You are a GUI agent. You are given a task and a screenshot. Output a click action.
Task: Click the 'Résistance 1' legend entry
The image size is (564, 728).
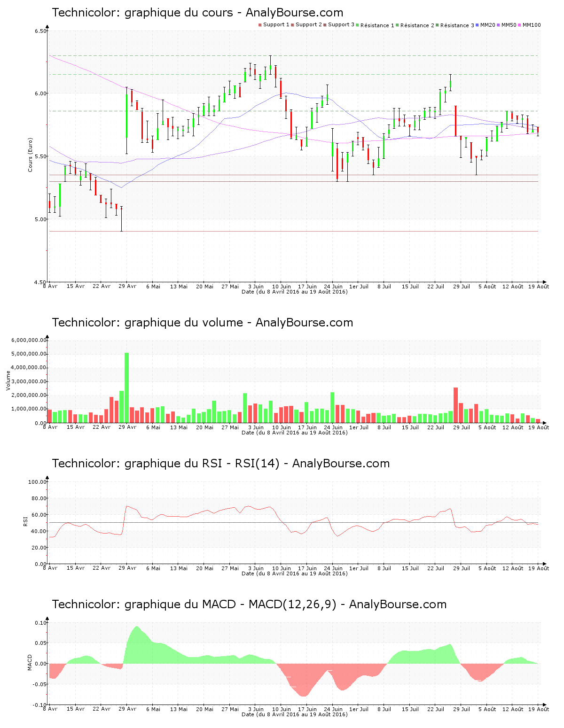click(x=375, y=25)
